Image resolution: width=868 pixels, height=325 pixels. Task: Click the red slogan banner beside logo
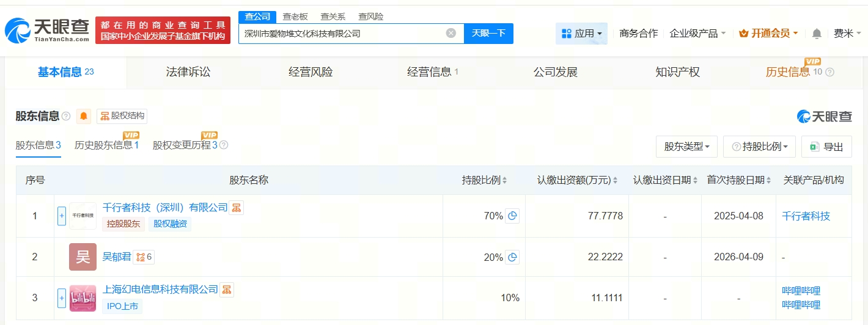click(x=163, y=31)
